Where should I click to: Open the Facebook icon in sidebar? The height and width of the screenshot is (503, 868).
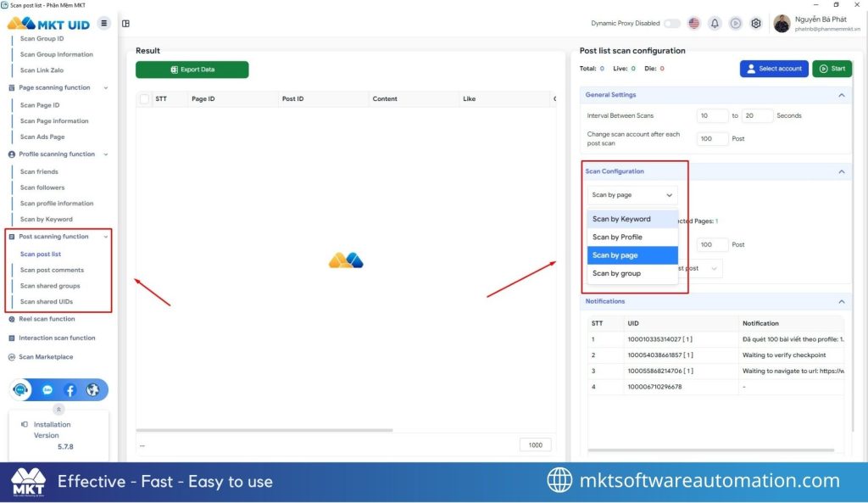pos(70,390)
